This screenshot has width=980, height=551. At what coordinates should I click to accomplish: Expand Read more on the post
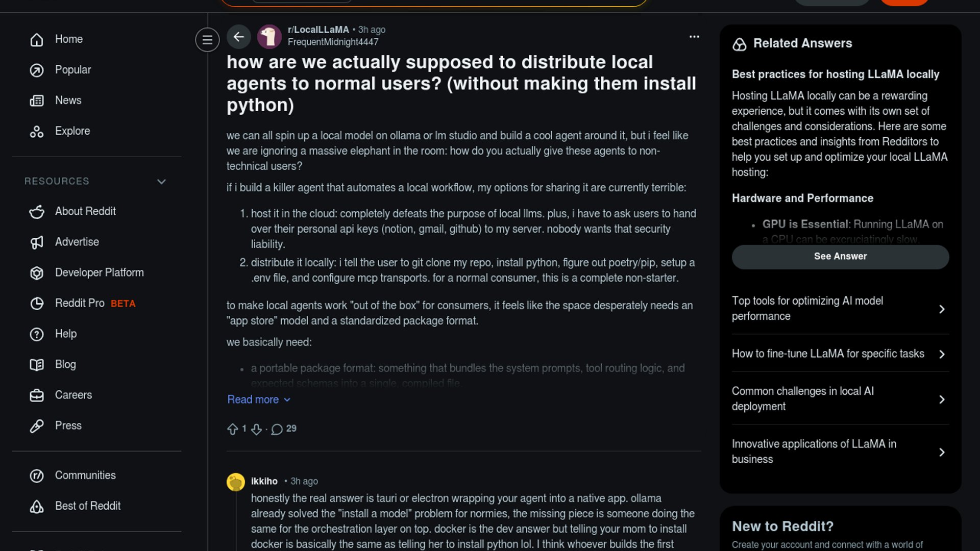click(258, 399)
